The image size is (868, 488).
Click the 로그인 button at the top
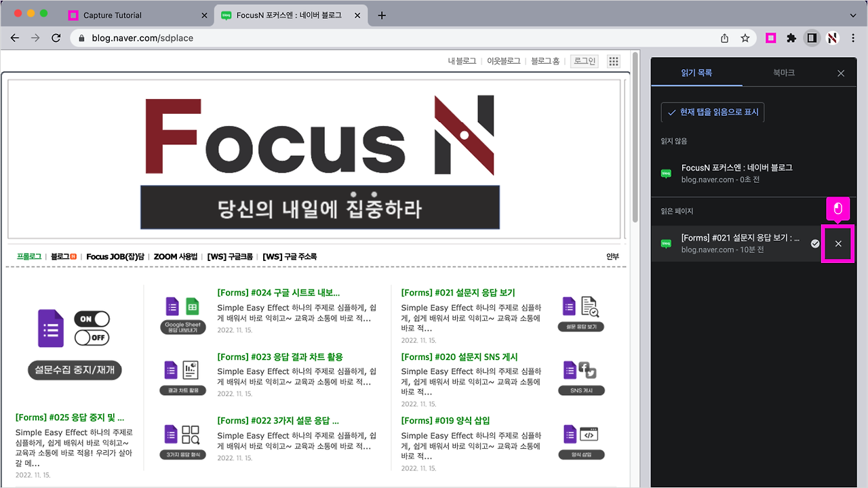pos(584,61)
